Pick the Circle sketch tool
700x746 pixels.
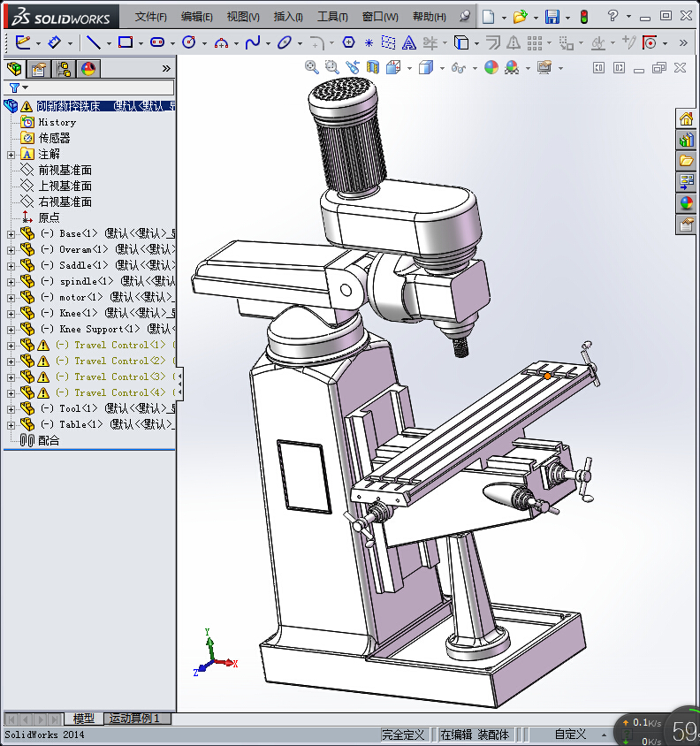(189, 42)
